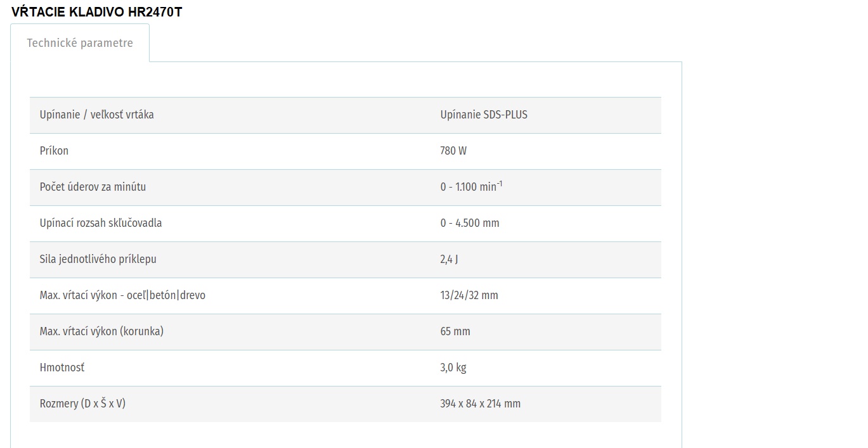The width and height of the screenshot is (868, 448).
Task: Click the 0 - 1.100 min value
Action: coord(471,187)
